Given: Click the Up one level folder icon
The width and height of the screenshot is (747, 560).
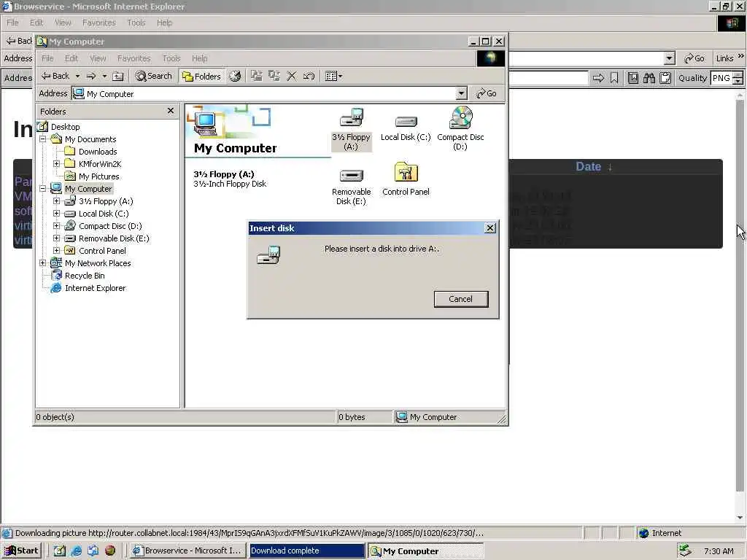Looking at the screenshot, I should pyautogui.click(x=117, y=76).
